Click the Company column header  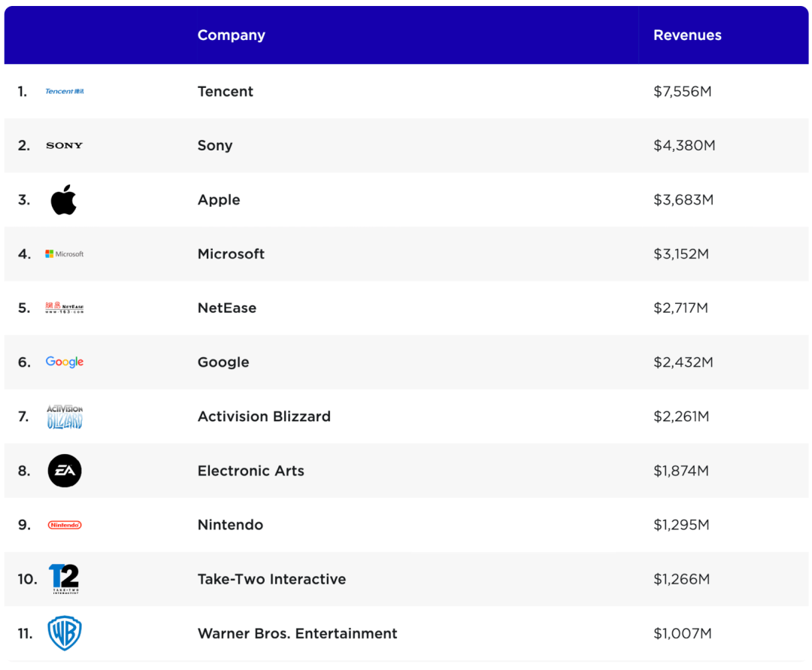pos(231,35)
